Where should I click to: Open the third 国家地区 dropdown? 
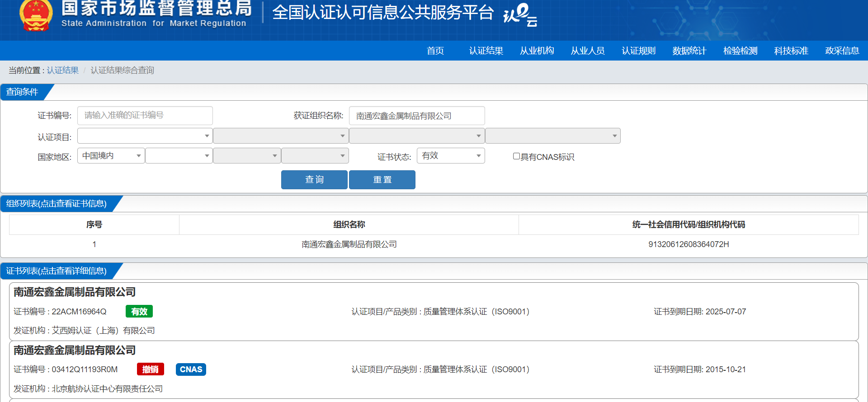click(x=247, y=156)
